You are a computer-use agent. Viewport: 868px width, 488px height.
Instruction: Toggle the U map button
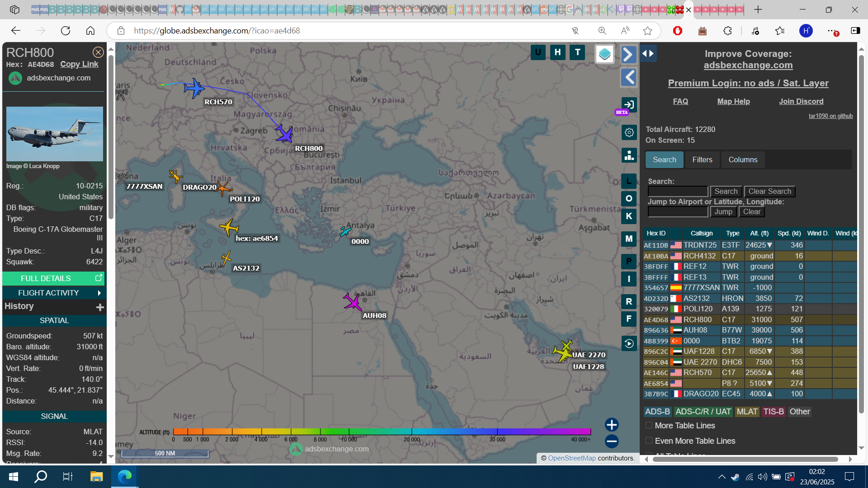[538, 52]
